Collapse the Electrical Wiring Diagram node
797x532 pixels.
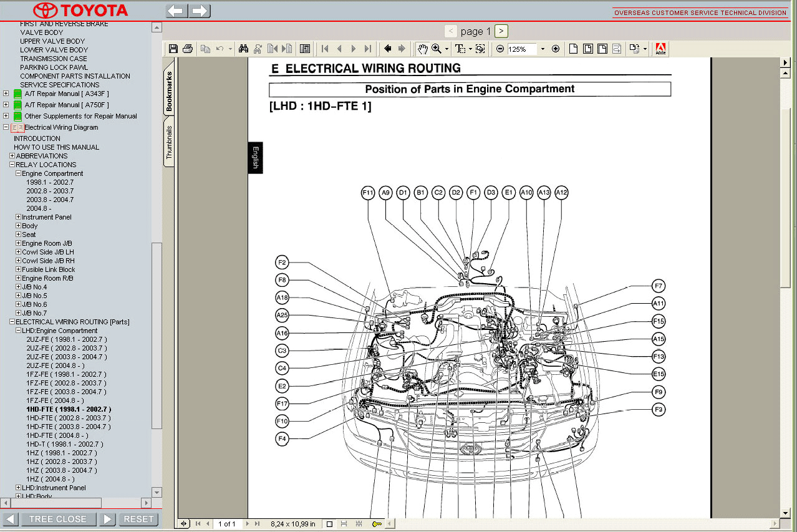6,127
